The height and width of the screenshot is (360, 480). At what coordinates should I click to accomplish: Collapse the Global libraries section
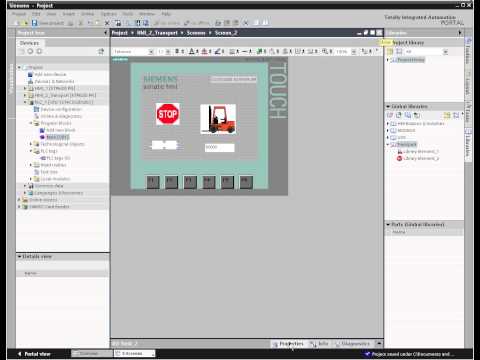[388, 107]
